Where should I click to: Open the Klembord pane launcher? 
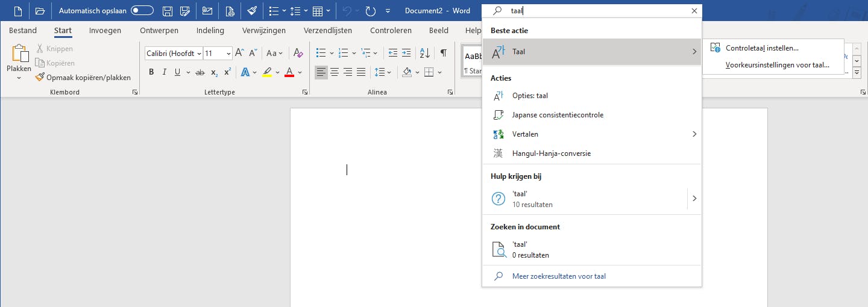click(x=135, y=93)
